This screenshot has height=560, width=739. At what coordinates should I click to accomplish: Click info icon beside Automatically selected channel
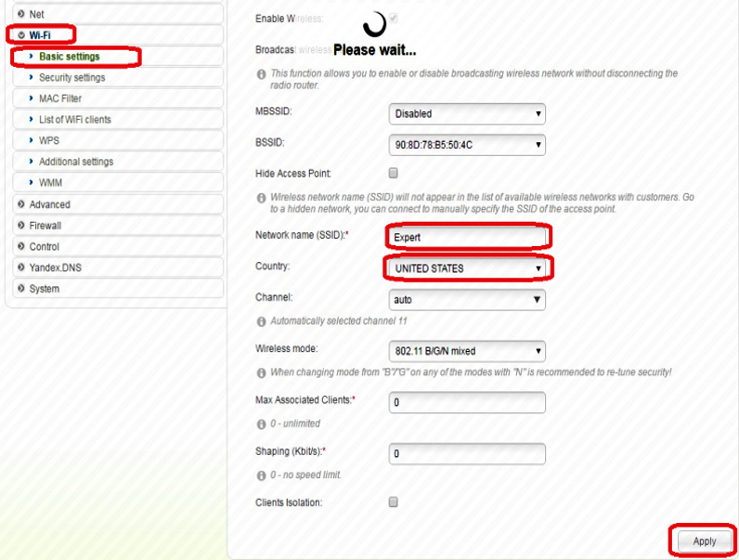click(261, 321)
